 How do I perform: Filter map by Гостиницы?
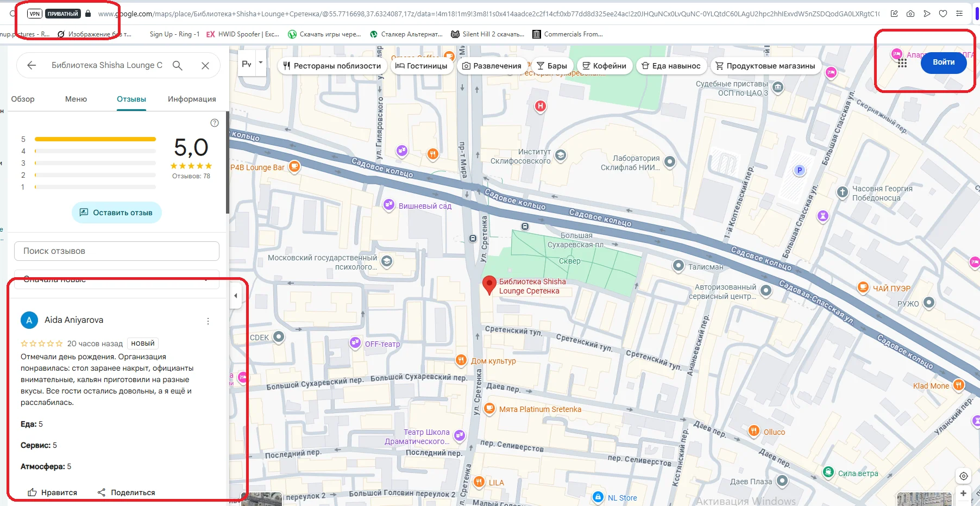421,66
